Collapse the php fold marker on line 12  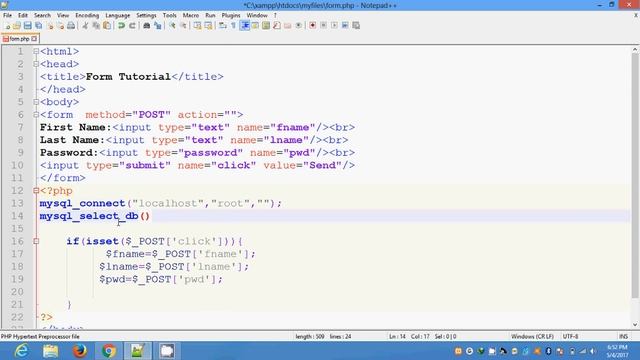tap(36, 191)
